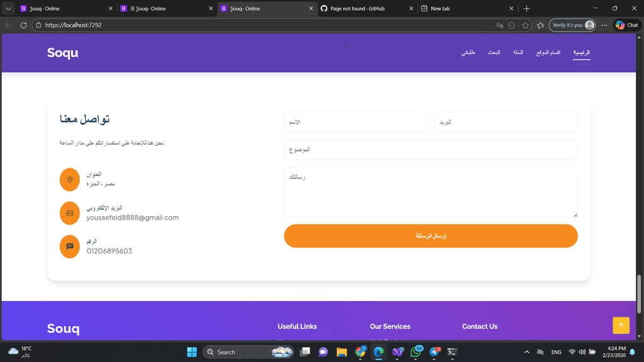Submit form with إرسال الرسالة button

pos(430,236)
